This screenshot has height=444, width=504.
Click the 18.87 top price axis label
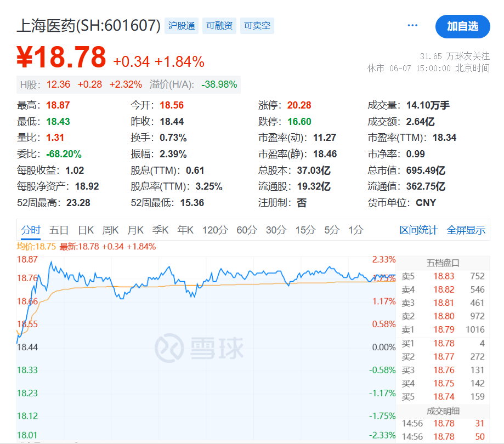tap(27, 259)
